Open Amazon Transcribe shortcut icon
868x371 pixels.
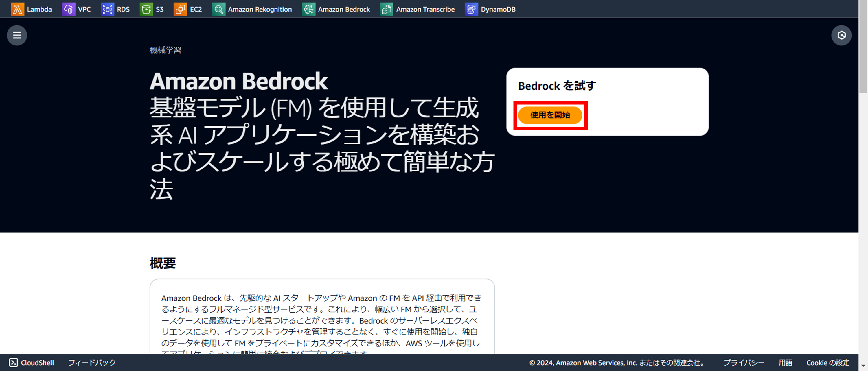click(x=387, y=9)
